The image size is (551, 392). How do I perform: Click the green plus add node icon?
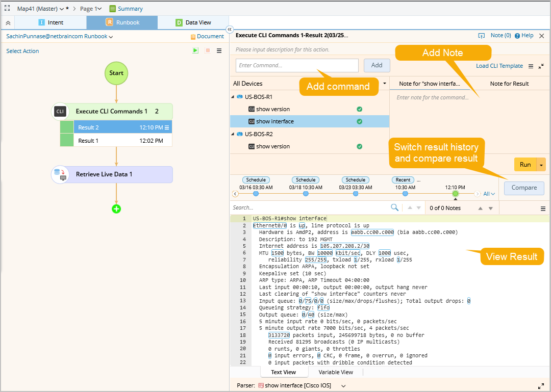pos(116,208)
